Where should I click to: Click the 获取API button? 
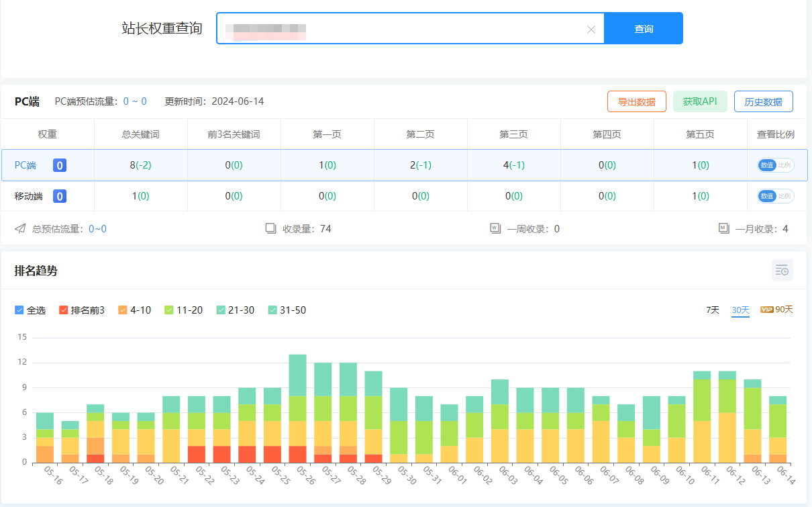click(700, 102)
